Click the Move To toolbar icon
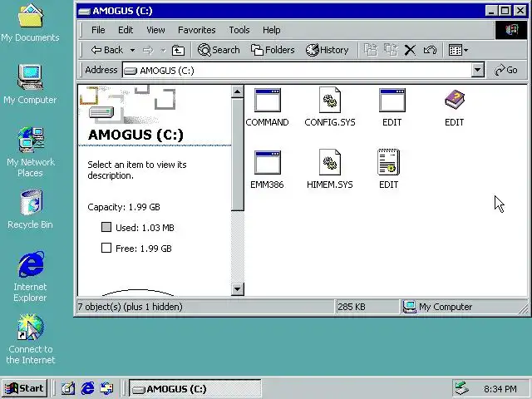 tap(371, 50)
